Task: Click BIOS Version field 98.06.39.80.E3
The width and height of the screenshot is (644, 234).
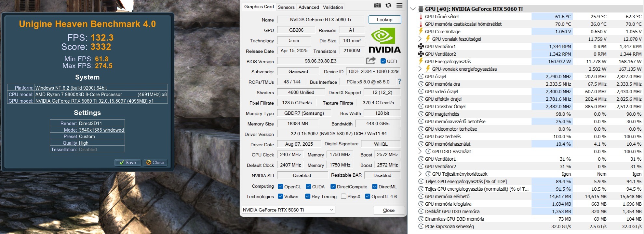Action: pos(320,61)
